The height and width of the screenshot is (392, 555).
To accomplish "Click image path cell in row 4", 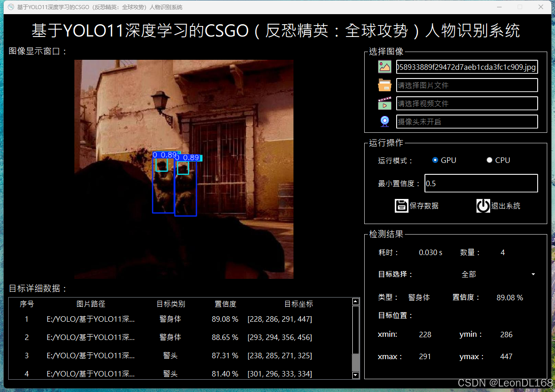I will 91,374.
